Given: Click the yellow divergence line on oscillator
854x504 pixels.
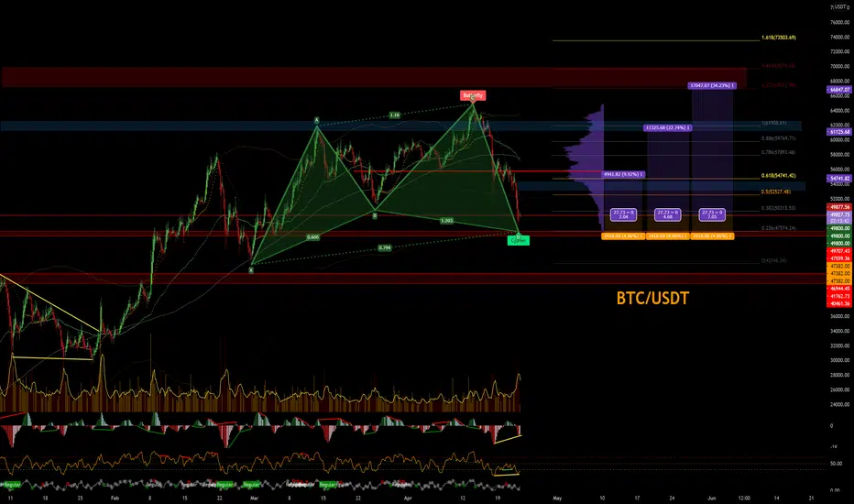Looking at the screenshot, I should coord(508,439).
